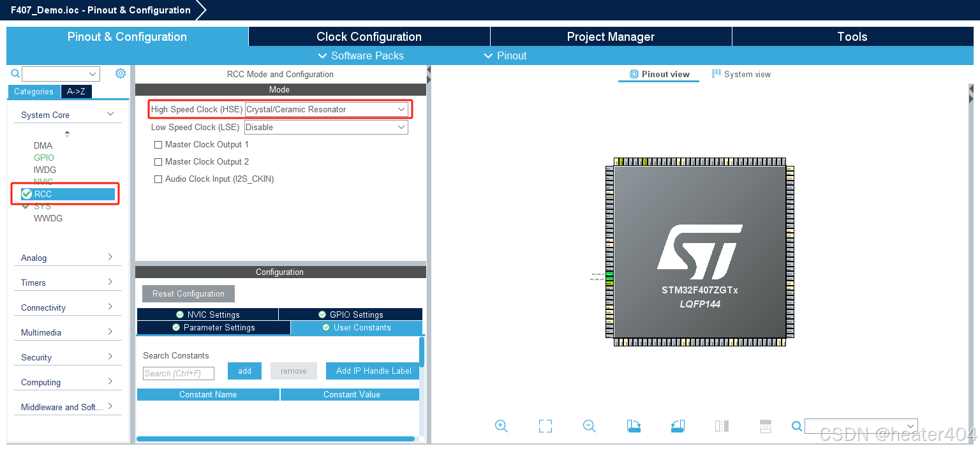Open the Software Packs menu
980x451 pixels.
[360, 55]
